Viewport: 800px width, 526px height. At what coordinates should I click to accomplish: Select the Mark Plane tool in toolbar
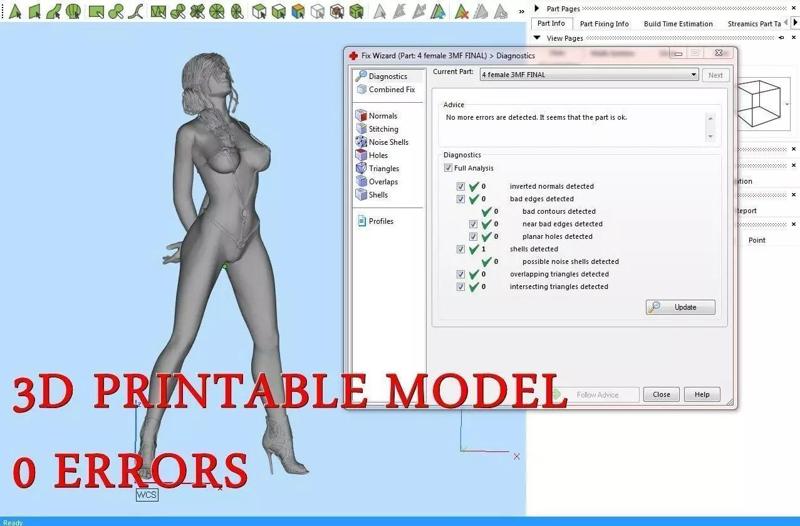click(x=34, y=11)
